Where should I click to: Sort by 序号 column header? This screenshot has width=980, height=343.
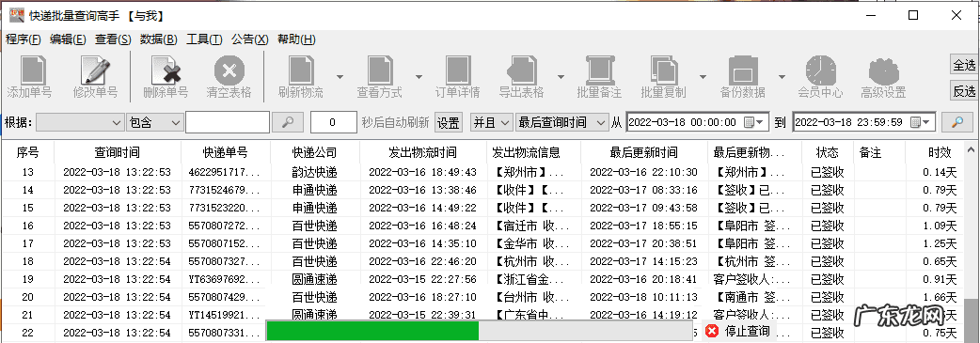coord(27,152)
